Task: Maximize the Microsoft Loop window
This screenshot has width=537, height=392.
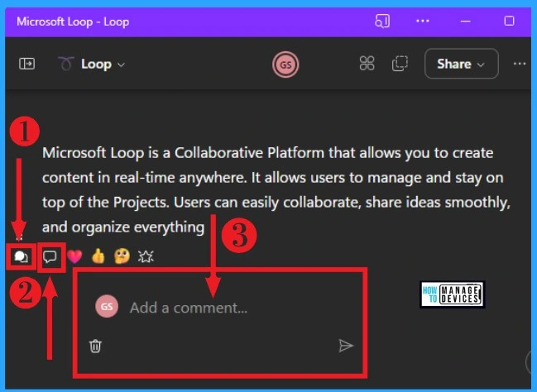Action: point(509,22)
